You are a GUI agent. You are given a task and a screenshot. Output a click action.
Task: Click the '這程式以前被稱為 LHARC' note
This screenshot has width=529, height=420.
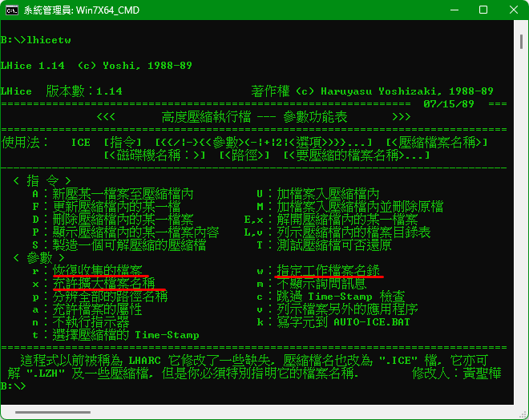point(91,361)
